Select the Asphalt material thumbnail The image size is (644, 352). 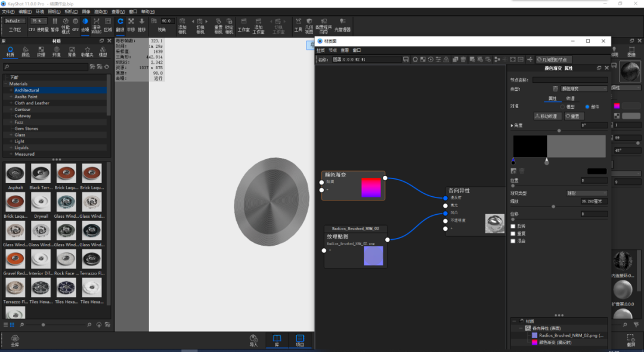(x=16, y=174)
